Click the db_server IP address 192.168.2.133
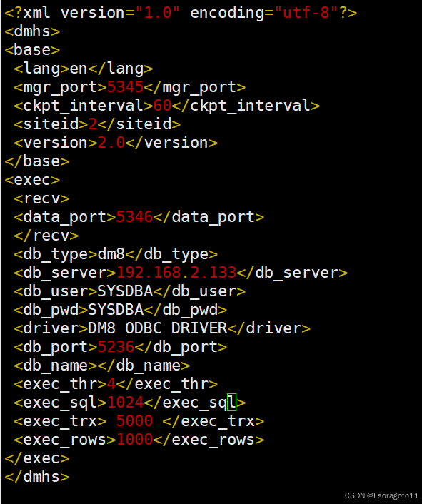Viewport: 422px width, 504px height. coord(176,273)
